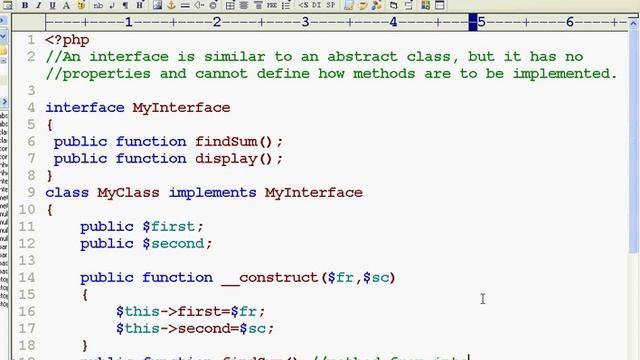Insert preformatted 'PRE' tag icon
Screen dimensions: 640x360
coord(272,5)
